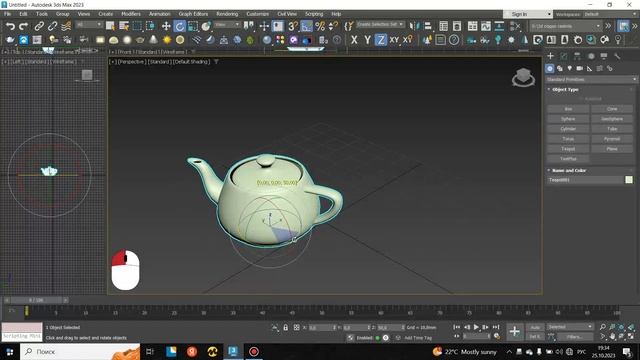Toggle the Selection Lock padlock

[x=285, y=327]
